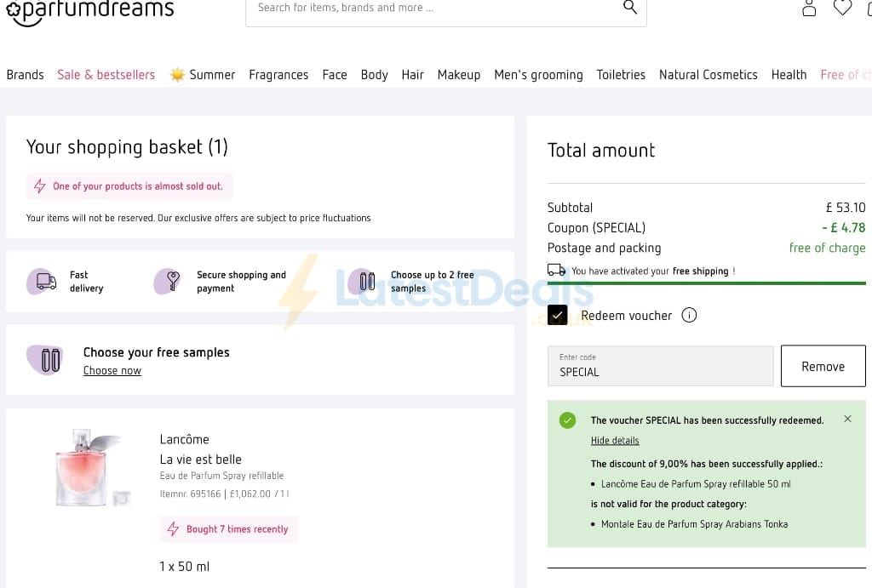This screenshot has width=872, height=588.
Task: Open the user account icon
Action: coord(809,8)
